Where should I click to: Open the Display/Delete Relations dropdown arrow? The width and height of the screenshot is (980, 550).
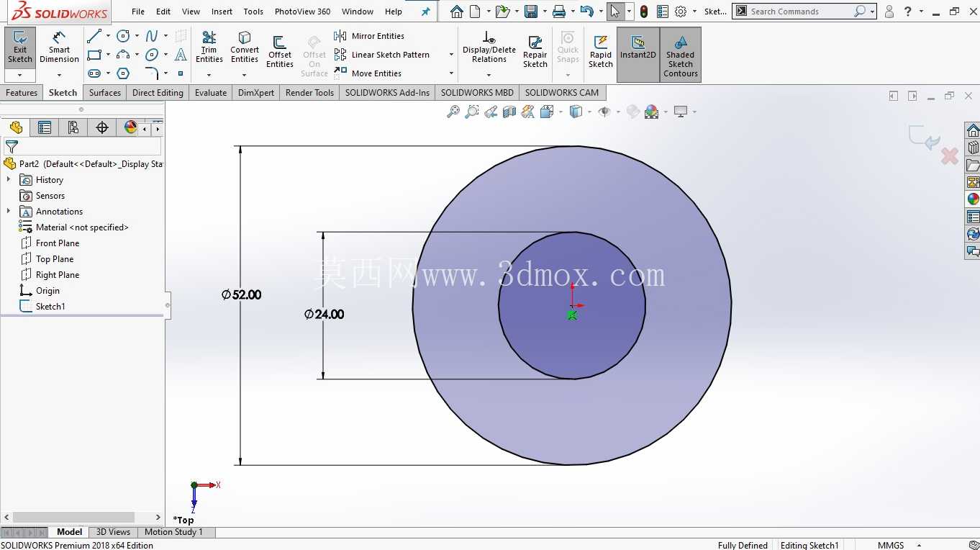click(x=489, y=75)
